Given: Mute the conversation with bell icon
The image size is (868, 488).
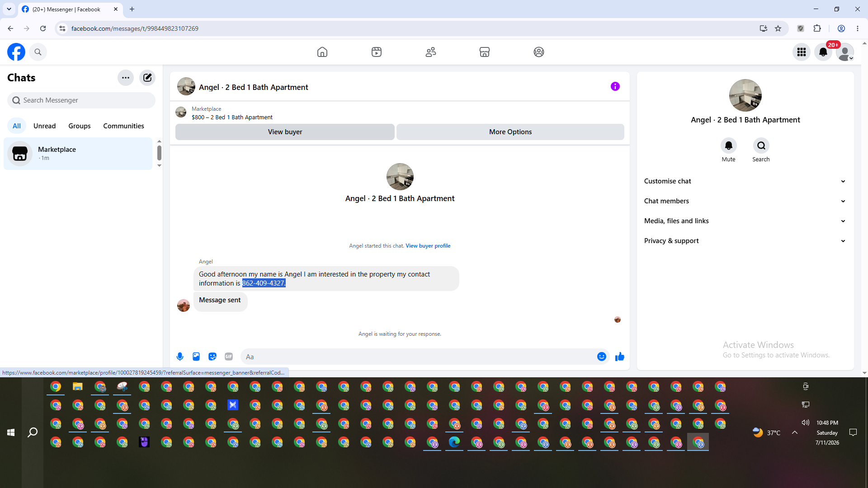Looking at the screenshot, I should [x=729, y=145].
